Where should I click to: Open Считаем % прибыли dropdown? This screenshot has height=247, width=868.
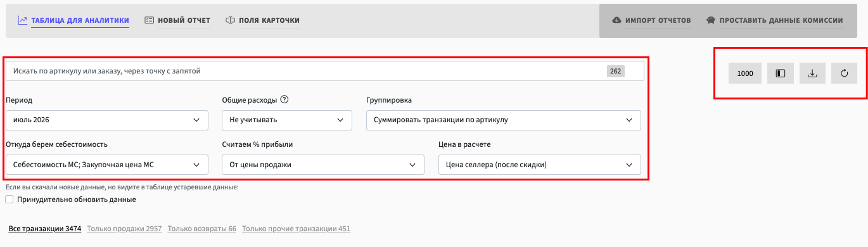323,165
